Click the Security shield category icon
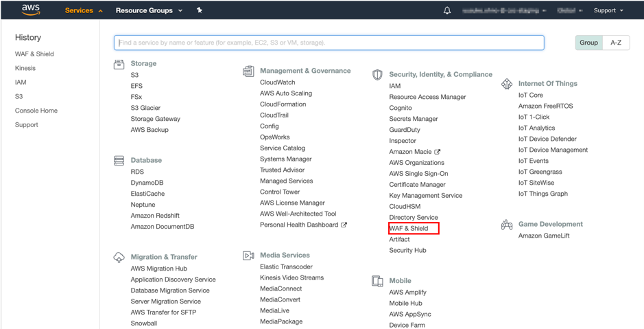 pyautogui.click(x=377, y=75)
